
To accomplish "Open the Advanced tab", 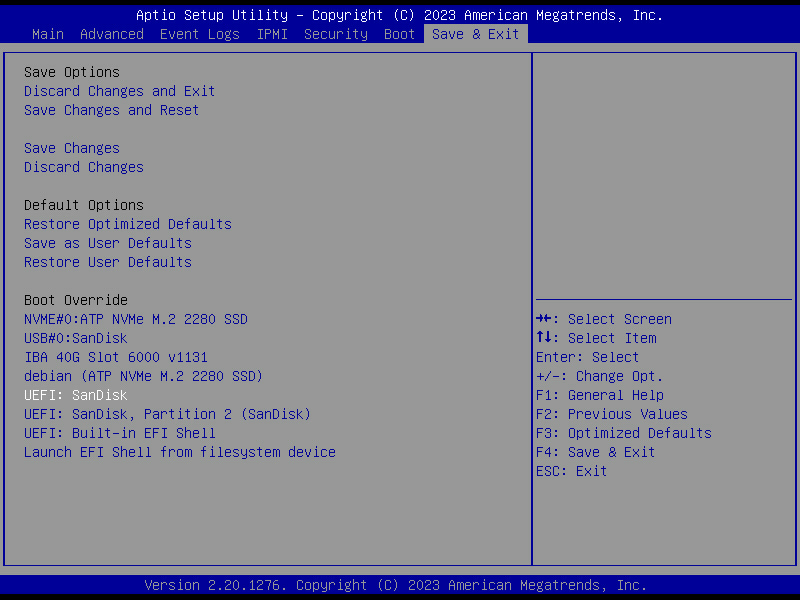I will click(x=112, y=34).
